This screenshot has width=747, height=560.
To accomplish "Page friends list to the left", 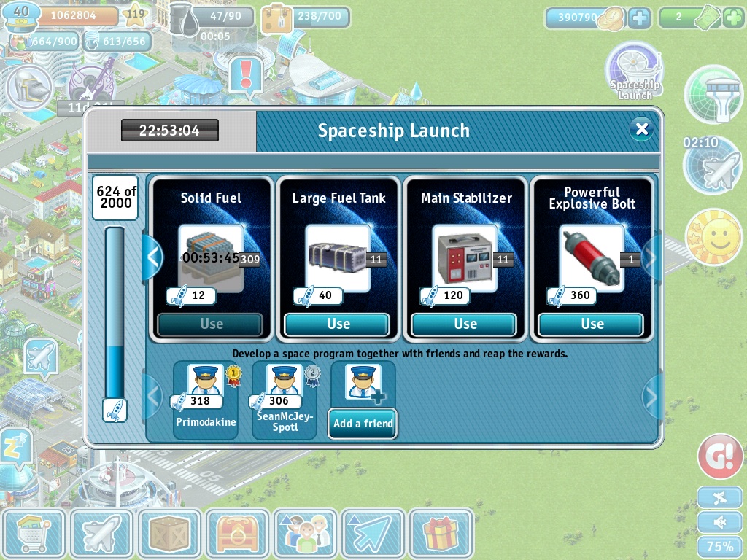I will [152, 396].
